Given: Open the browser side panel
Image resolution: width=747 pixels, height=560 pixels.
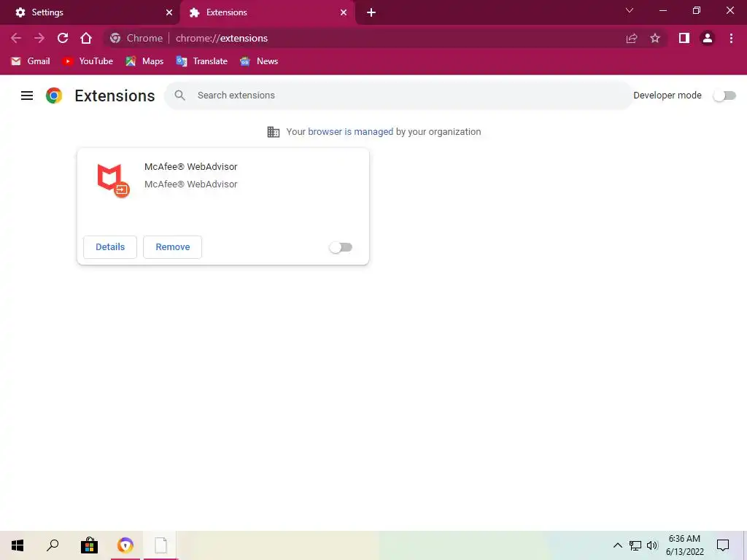Looking at the screenshot, I should [x=684, y=38].
